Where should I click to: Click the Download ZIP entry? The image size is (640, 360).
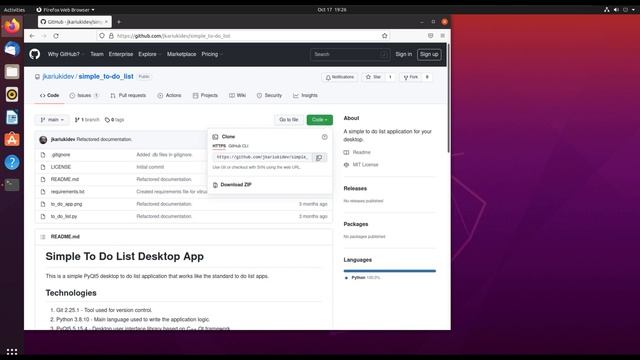(236, 185)
